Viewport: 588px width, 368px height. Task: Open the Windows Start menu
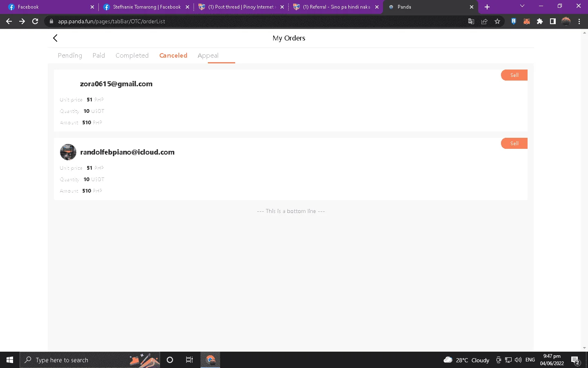coord(10,360)
